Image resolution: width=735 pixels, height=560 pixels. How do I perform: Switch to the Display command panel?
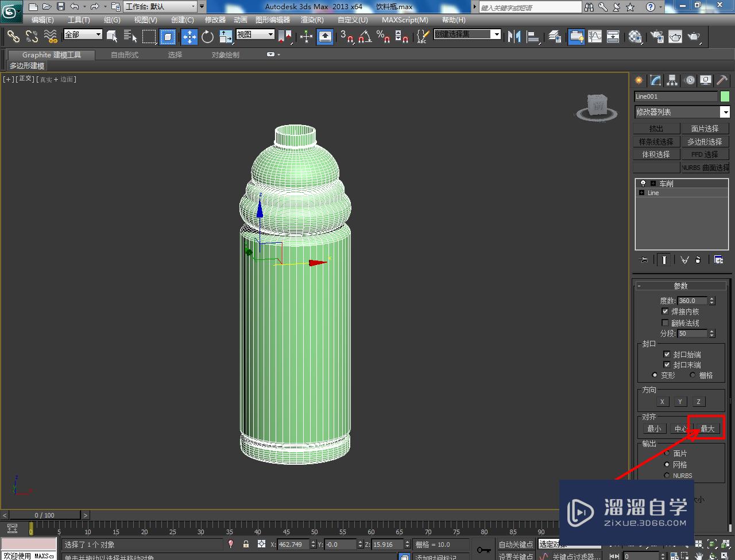click(706, 80)
